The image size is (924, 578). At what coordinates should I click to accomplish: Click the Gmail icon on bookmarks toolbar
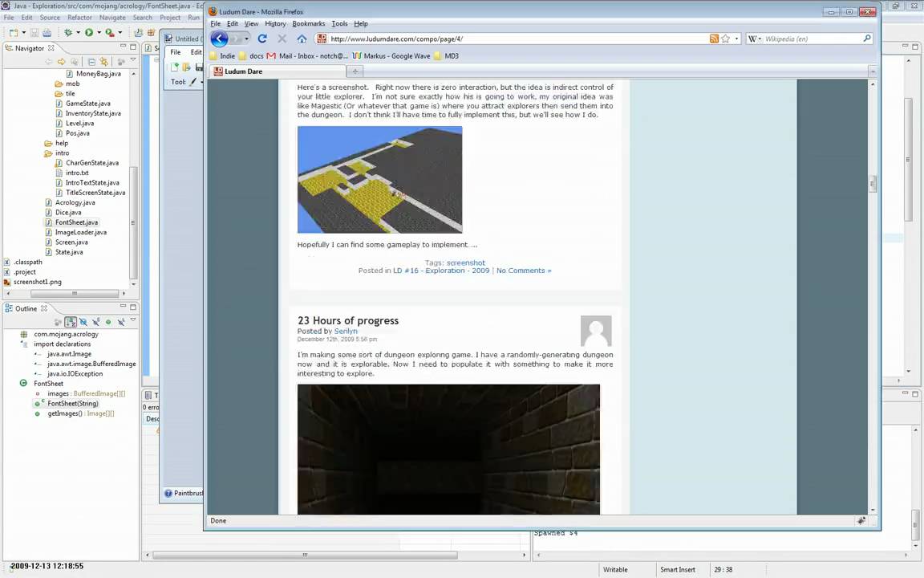click(271, 56)
